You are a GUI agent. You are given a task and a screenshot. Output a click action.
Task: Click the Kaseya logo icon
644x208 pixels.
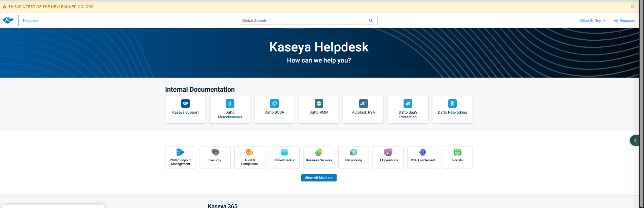tap(8, 20)
